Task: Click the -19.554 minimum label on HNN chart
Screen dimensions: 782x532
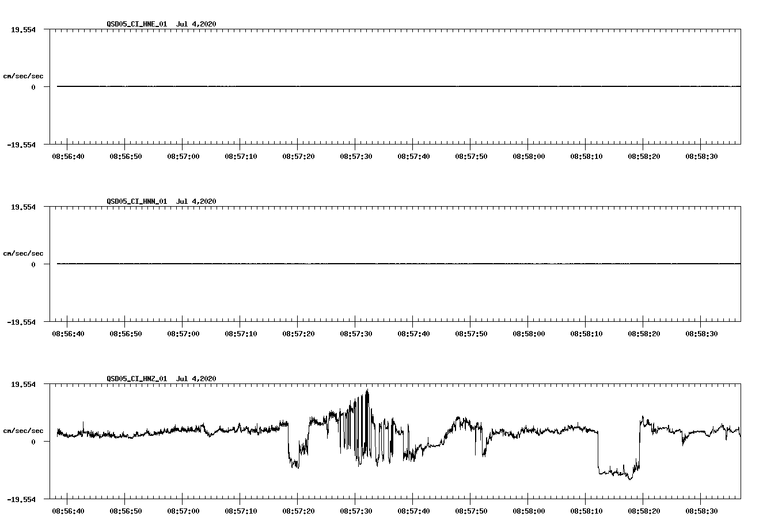Action: click(x=21, y=322)
